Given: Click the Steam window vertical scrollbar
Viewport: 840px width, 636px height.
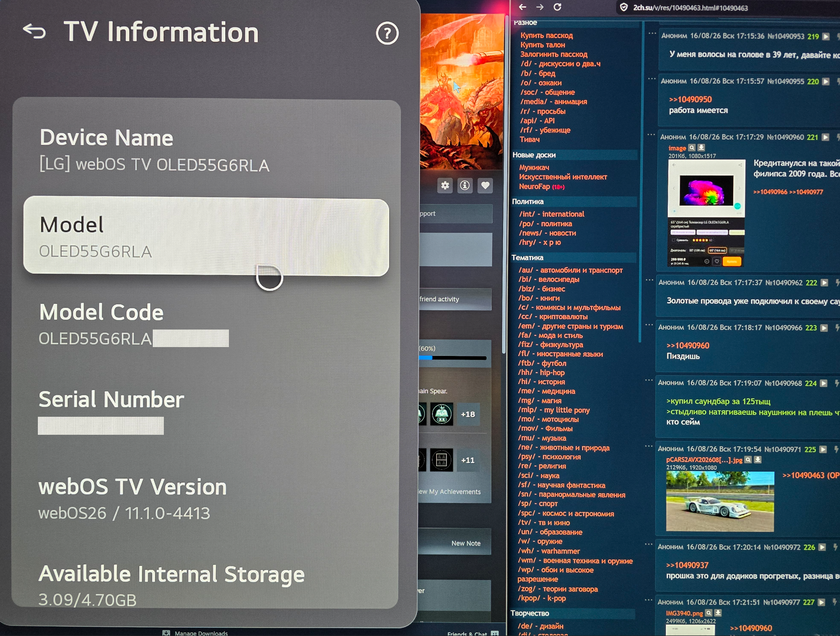Looking at the screenshot, I should point(504,185).
